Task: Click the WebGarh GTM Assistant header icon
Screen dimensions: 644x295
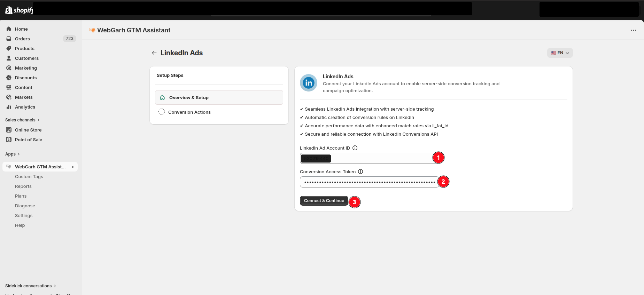Action: click(x=92, y=30)
